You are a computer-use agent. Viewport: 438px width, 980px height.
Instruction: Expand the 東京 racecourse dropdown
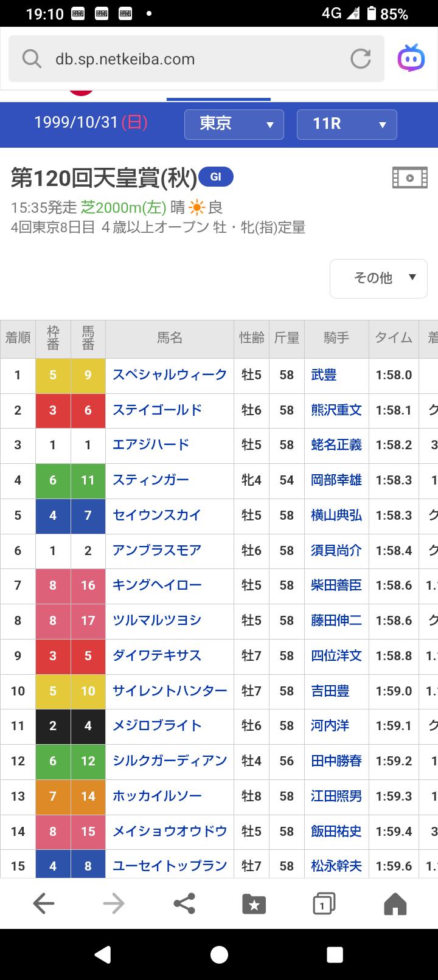[234, 124]
